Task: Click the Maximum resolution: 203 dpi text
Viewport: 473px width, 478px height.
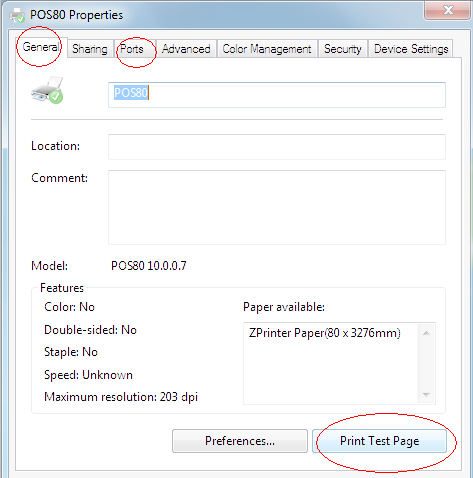Action: tap(121, 397)
